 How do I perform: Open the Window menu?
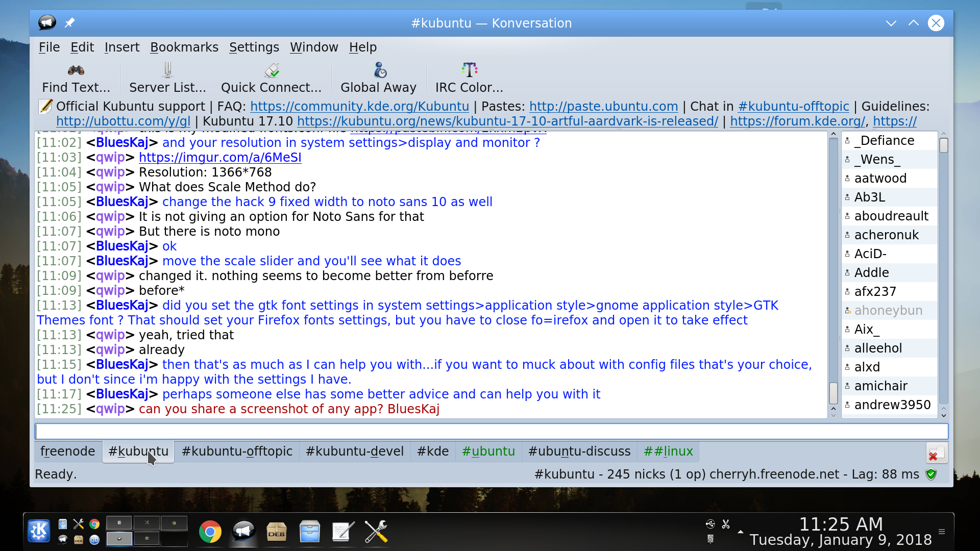click(314, 47)
